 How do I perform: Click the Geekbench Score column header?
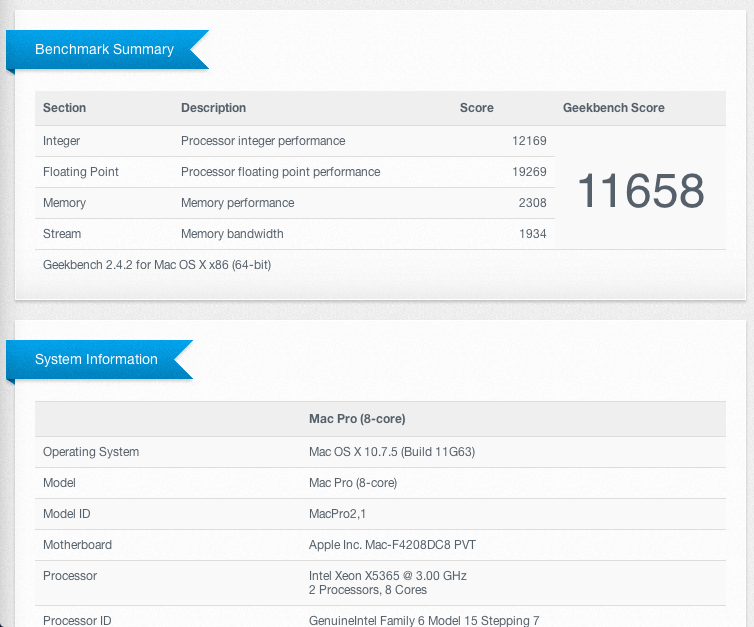[x=614, y=108]
